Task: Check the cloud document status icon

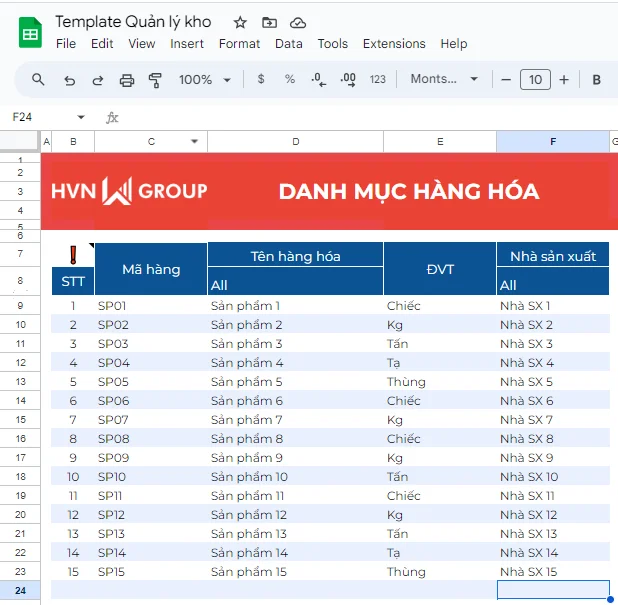Action: tap(298, 23)
